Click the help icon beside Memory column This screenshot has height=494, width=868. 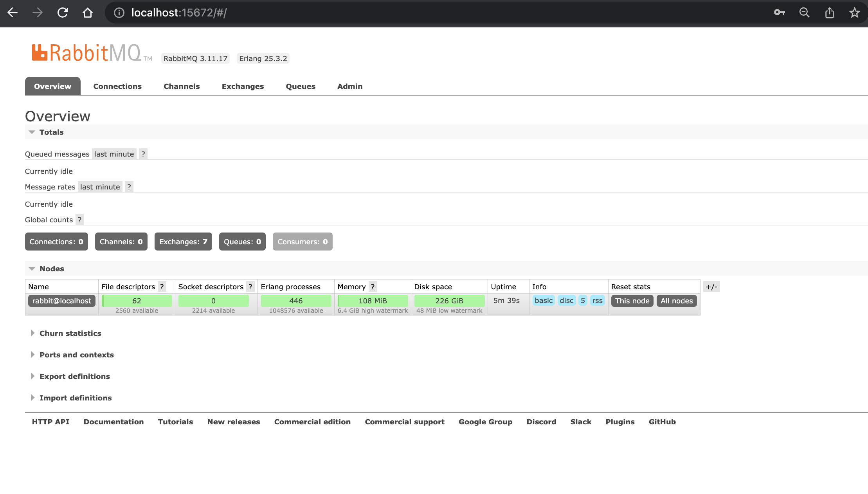373,287
